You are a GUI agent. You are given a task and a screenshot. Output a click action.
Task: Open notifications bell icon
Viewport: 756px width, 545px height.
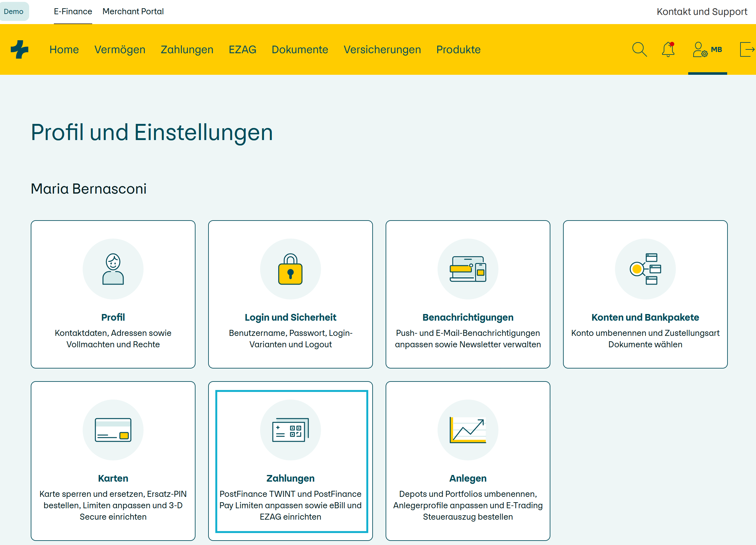point(668,49)
